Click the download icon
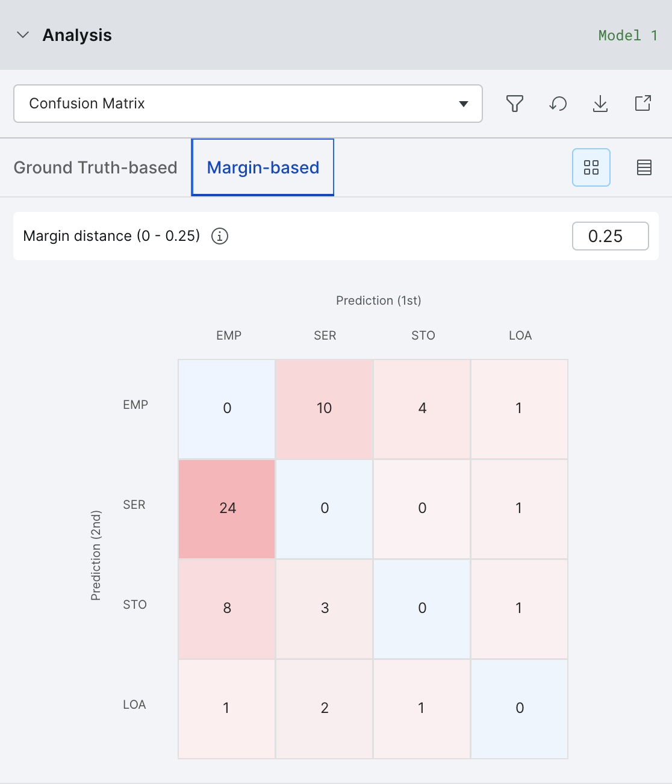 pos(600,104)
